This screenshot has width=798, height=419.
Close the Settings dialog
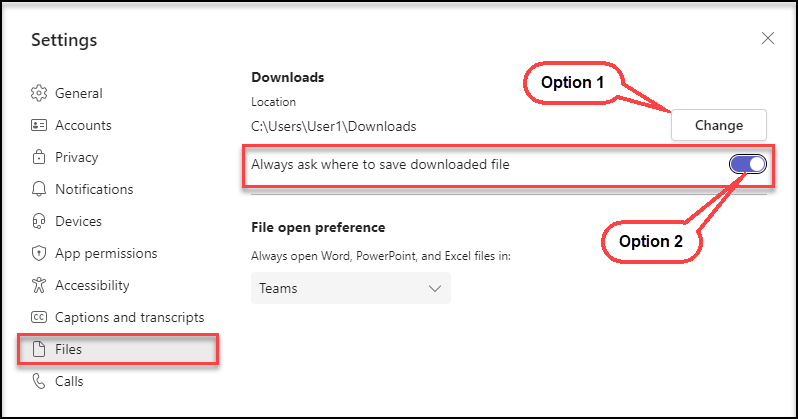click(768, 39)
